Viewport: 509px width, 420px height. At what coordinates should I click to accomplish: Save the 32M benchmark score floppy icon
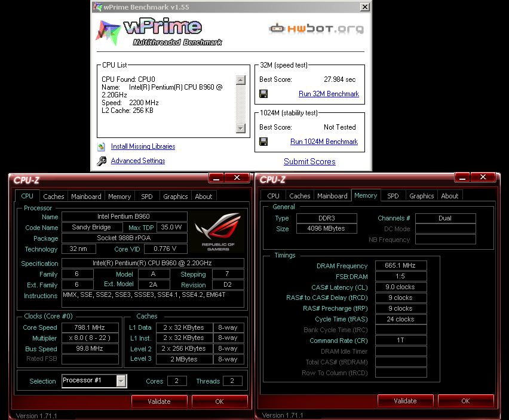point(263,94)
